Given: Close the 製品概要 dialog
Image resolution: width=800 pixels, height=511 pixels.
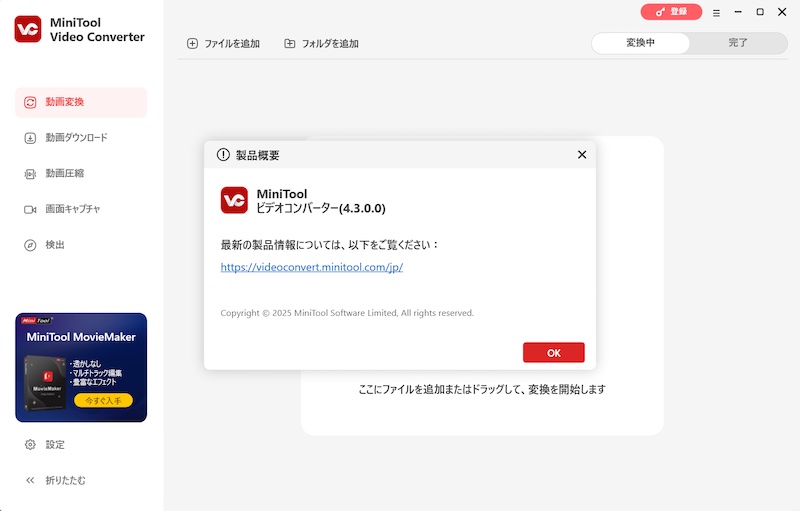Looking at the screenshot, I should 582,155.
